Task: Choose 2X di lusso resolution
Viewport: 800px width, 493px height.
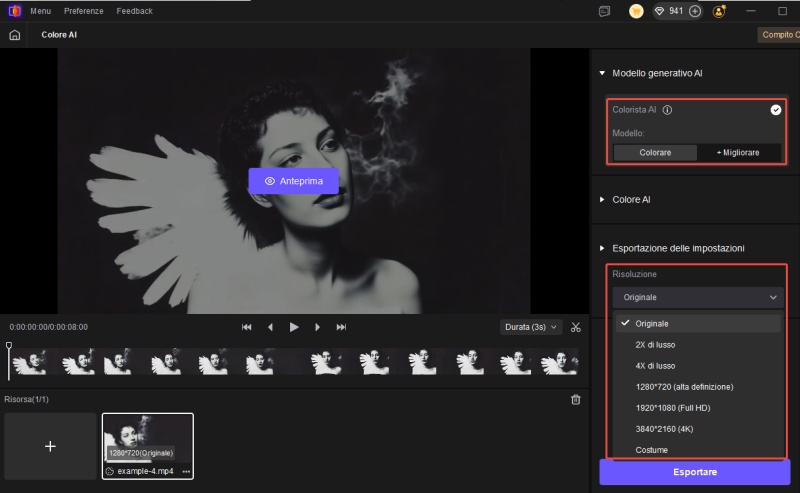Action: [x=698, y=345]
